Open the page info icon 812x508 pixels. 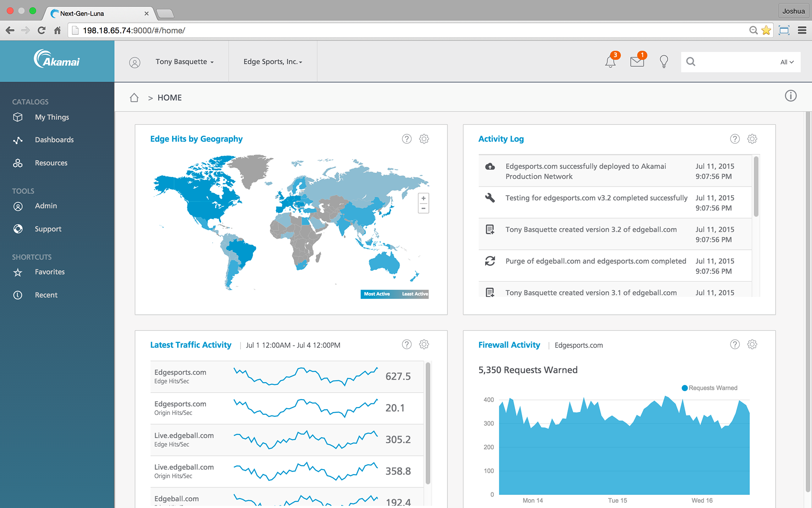790,96
